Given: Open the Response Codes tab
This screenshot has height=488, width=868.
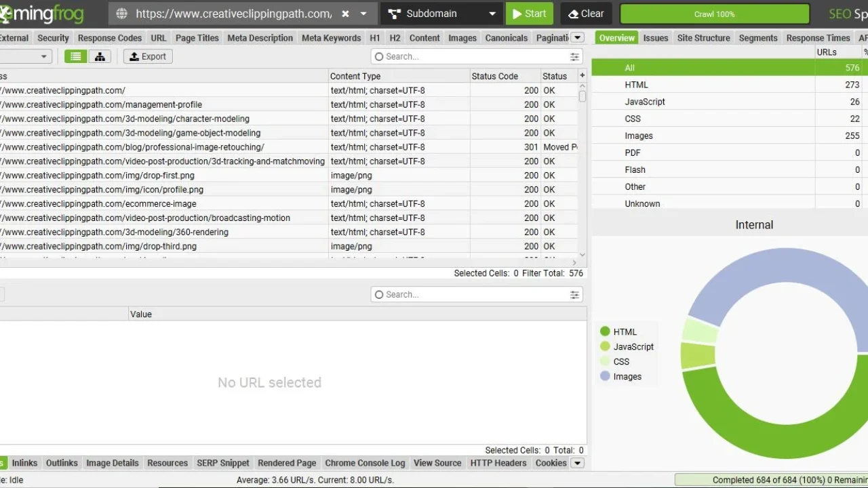Looking at the screenshot, I should (109, 38).
